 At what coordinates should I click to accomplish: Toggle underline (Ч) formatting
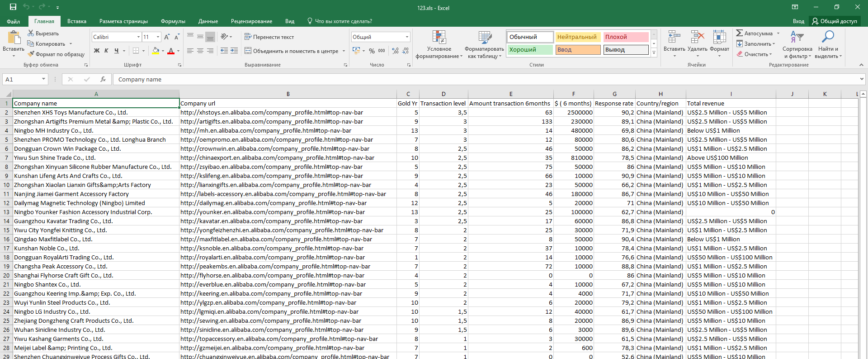pos(117,51)
